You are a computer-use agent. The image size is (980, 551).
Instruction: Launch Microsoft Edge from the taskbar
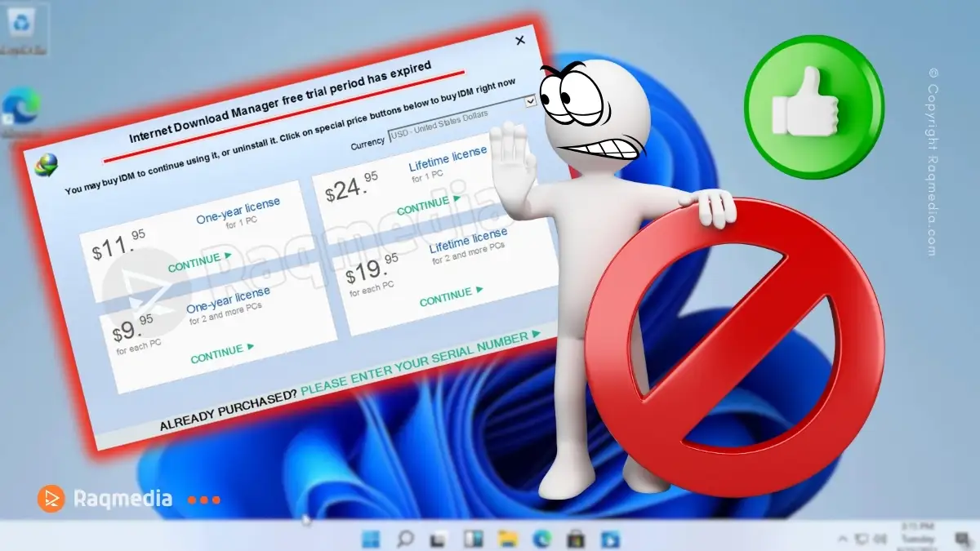coord(541,539)
